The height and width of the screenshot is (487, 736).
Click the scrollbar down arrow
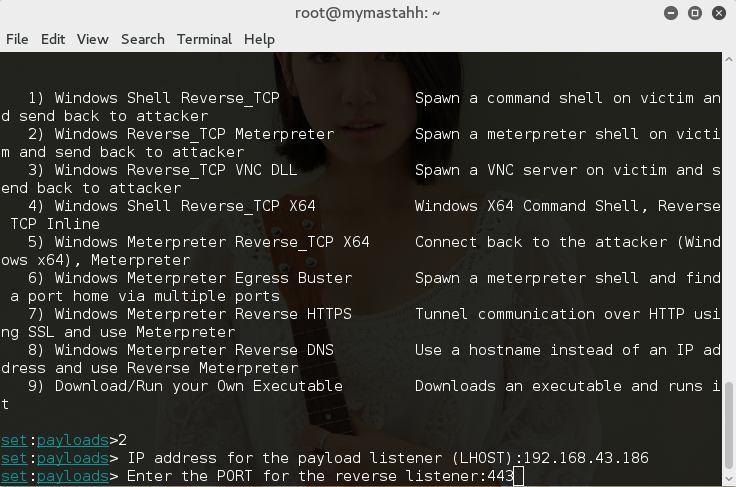(728, 479)
